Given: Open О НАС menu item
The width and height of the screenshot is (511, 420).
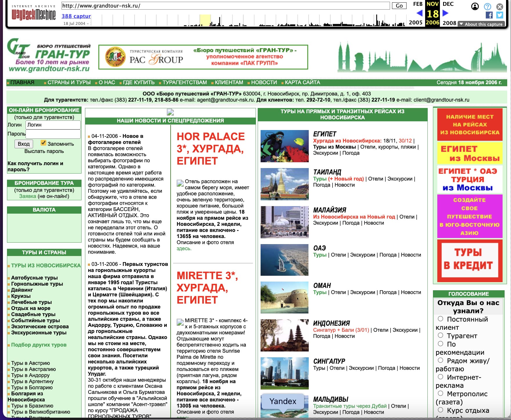Looking at the screenshot, I should pos(107,82).
